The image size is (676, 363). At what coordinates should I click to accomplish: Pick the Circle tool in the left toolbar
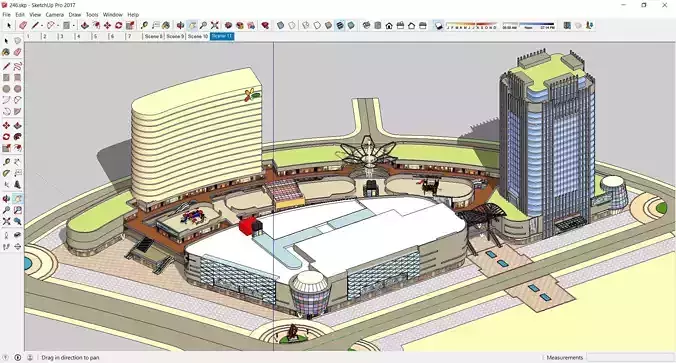(6, 89)
